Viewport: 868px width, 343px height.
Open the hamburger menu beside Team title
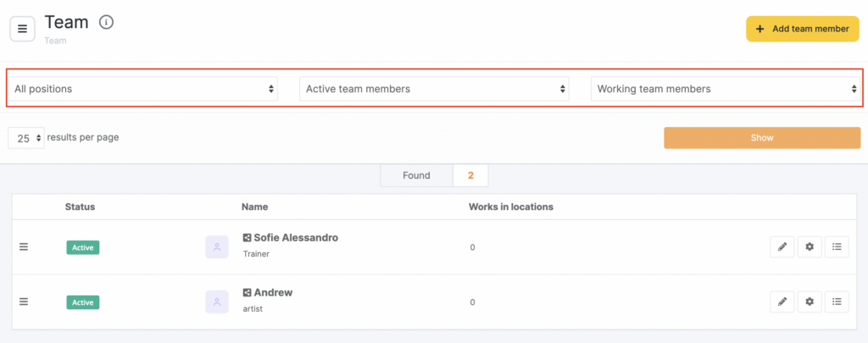click(22, 29)
